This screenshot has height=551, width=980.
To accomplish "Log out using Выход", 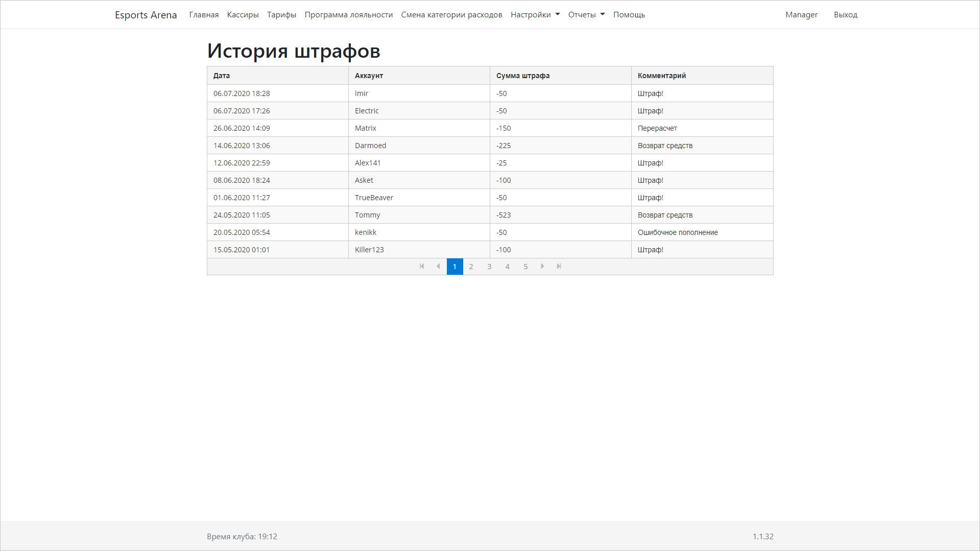I will pos(845,15).
